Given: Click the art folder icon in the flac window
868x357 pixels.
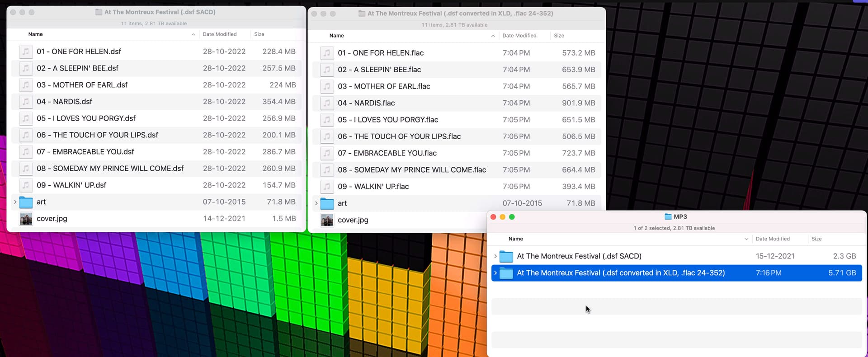Looking at the screenshot, I should pos(327,203).
